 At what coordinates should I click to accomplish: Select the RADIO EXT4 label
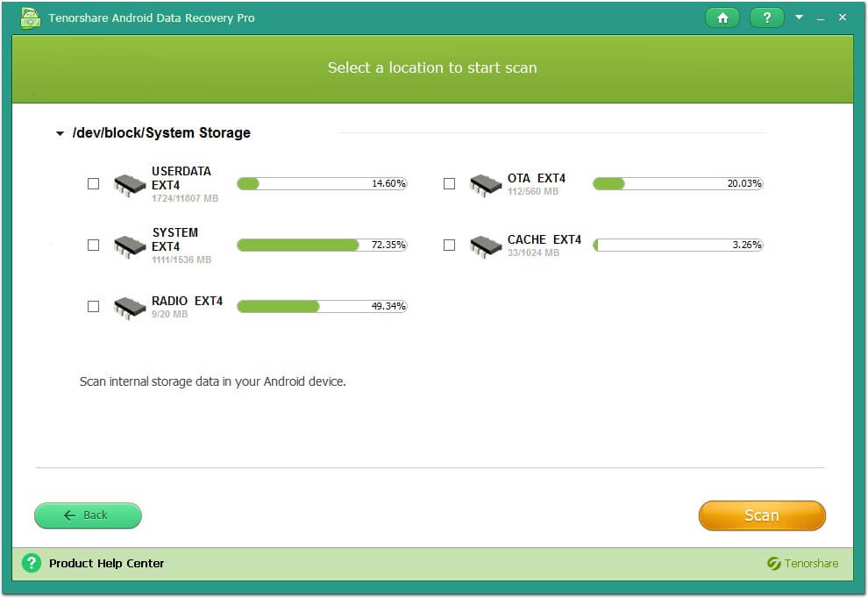click(x=187, y=301)
